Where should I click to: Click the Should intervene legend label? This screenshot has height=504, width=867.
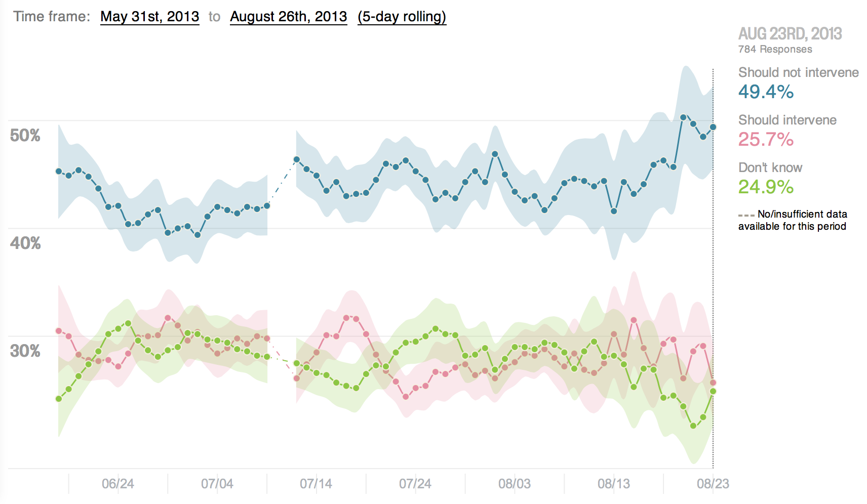[x=787, y=120]
